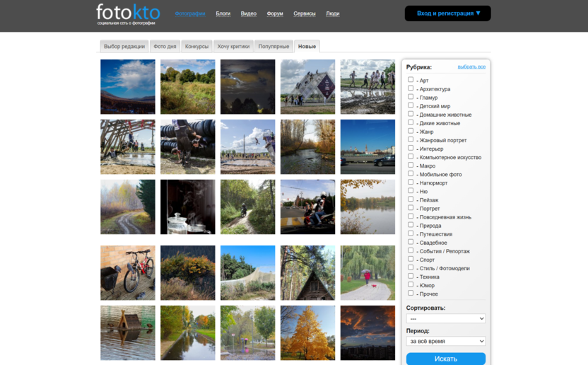This screenshot has height=365, width=588.
Task: Open the night sky moonlit clouds thumbnail
Action: coord(248,87)
